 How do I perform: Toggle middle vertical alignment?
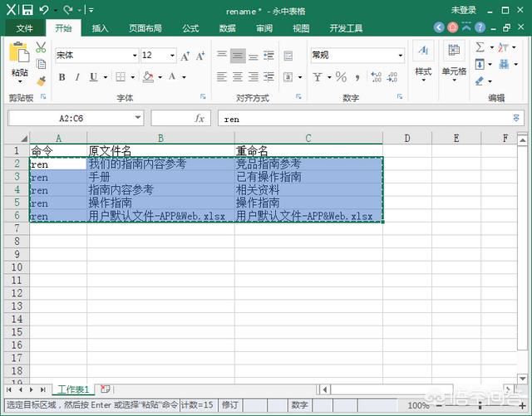coord(238,56)
